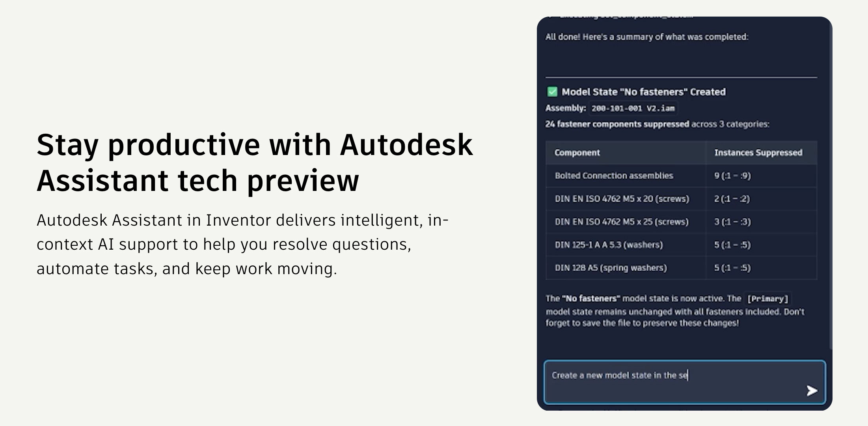The image size is (868, 426).
Task: Click "24 fastener components suppressed" text
Action: [617, 124]
